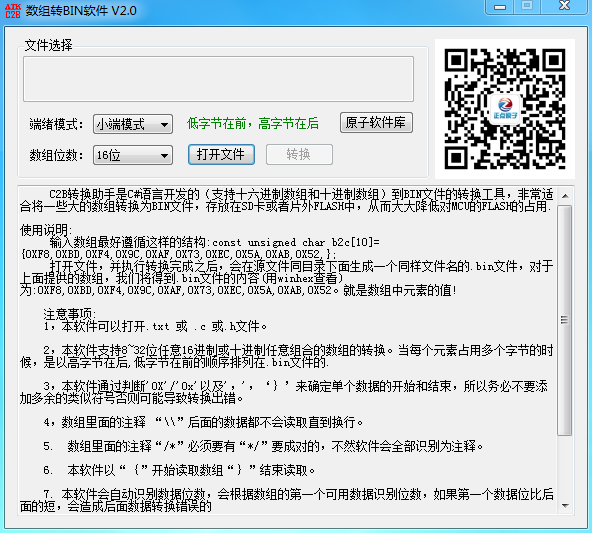The image size is (592, 533).
Task: Click the green text 低字节在前，高字节在后
Action: tap(253, 123)
